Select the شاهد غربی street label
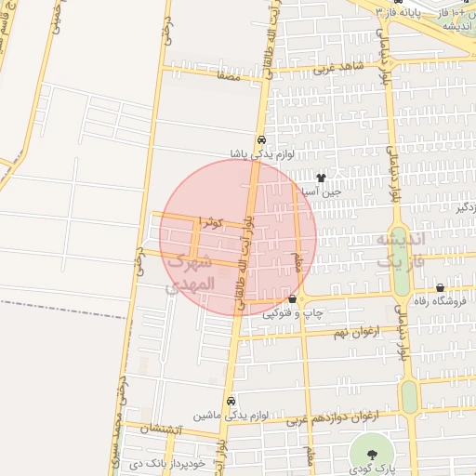 coord(338,68)
